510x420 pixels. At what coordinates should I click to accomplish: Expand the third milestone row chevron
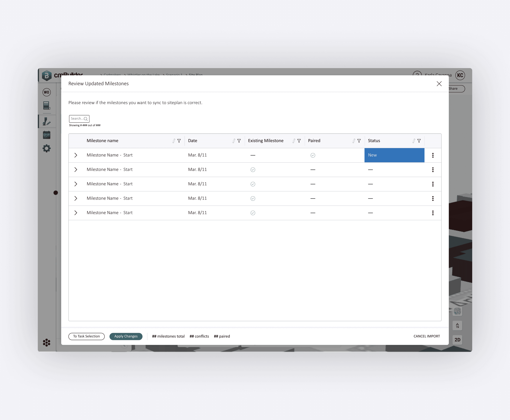point(76,184)
